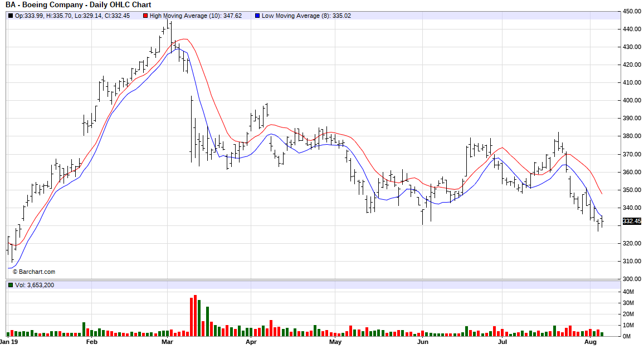The image size is (644, 359).
Task: Click the 450.00 price axis label
Action: pos(632,11)
